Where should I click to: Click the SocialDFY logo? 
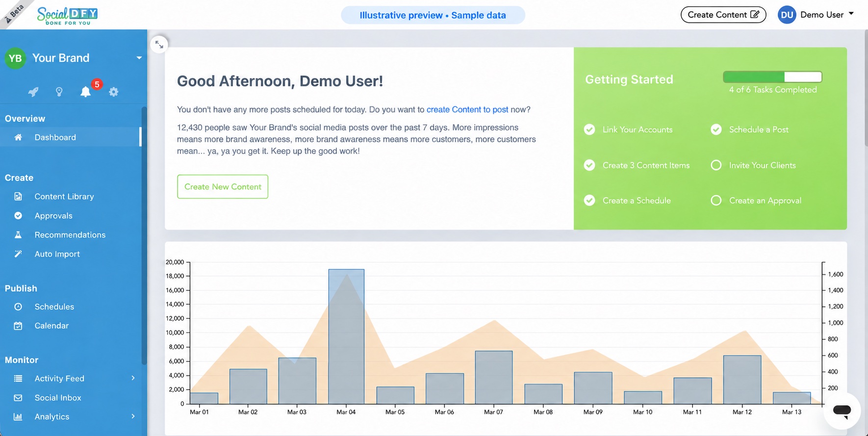click(67, 16)
